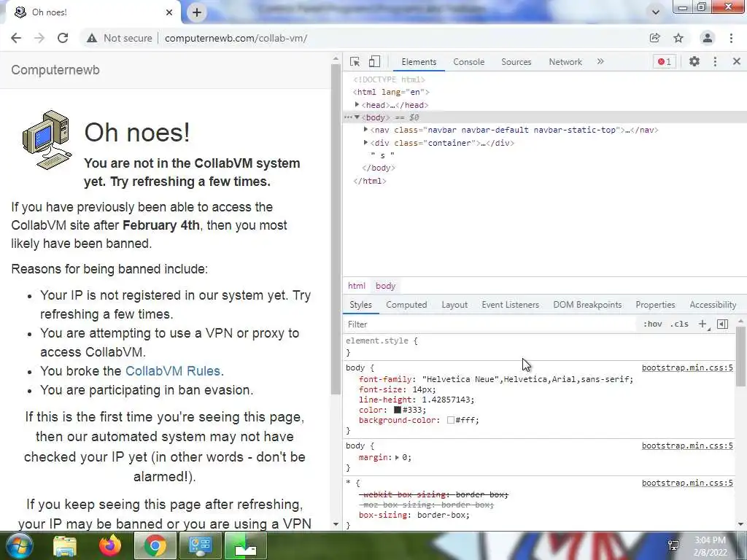Go back in Chrome
The width and height of the screenshot is (747, 560).
tap(16, 38)
